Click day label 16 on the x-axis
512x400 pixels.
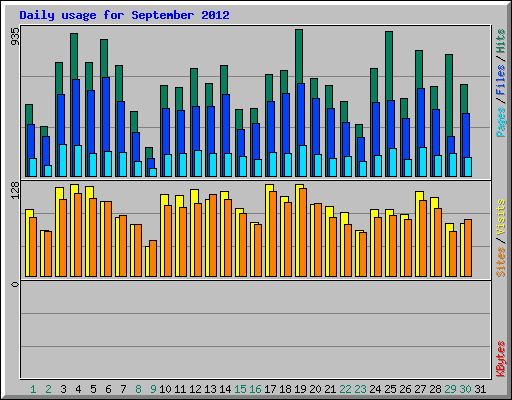(x=255, y=389)
